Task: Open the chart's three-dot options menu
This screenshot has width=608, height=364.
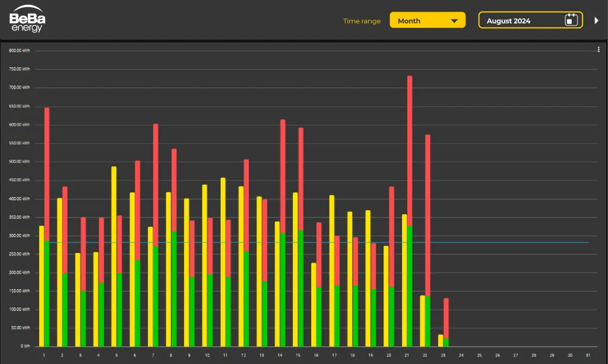Action: (x=598, y=50)
